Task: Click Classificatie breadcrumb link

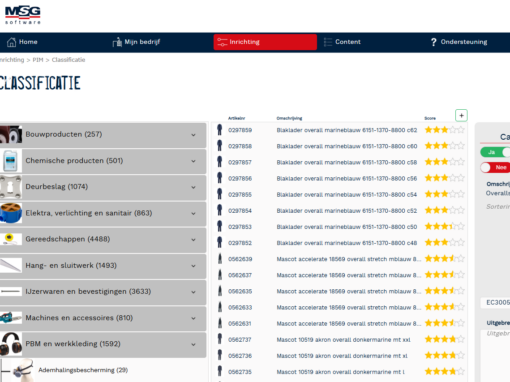Action: click(68, 60)
